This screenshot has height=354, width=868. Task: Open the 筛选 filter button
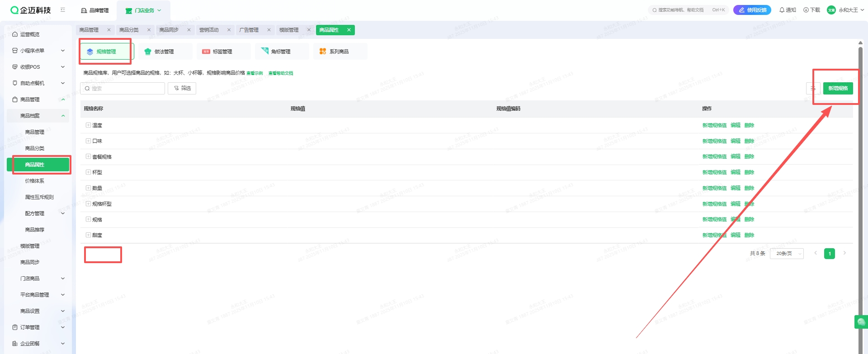coord(182,89)
